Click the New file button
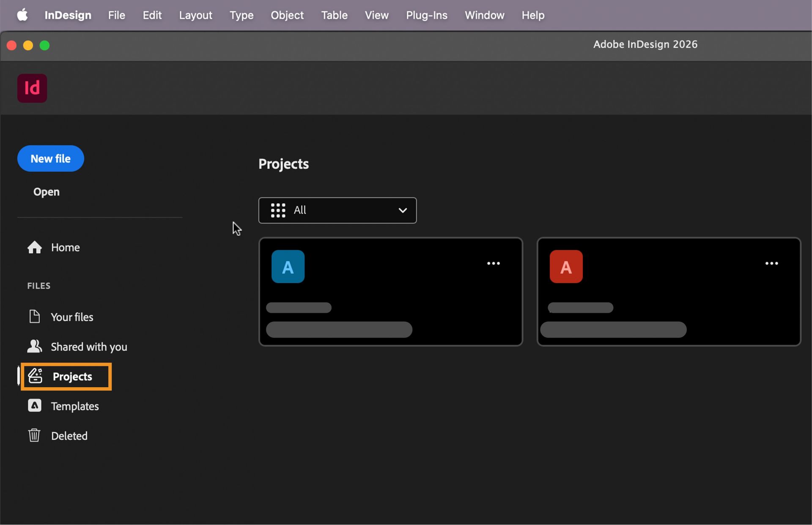Viewport: 812px width, 525px height. pyautogui.click(x=50, y=159)
